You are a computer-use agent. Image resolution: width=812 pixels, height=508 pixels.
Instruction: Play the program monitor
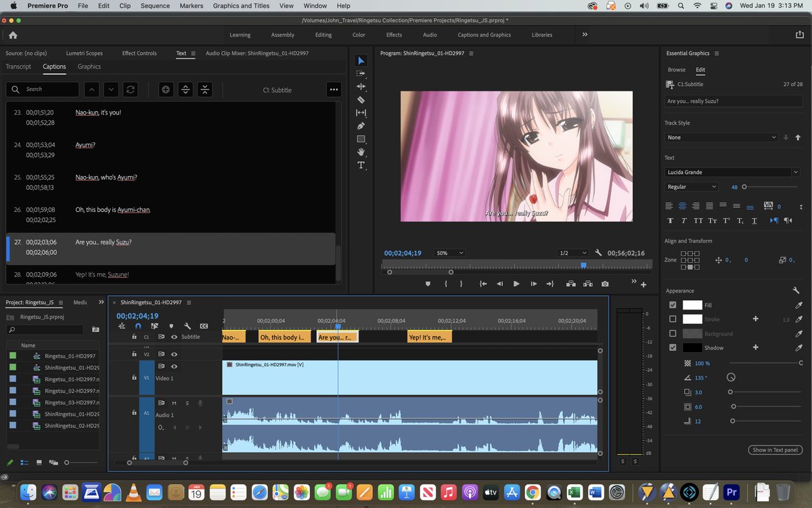(x=516, y=284)
